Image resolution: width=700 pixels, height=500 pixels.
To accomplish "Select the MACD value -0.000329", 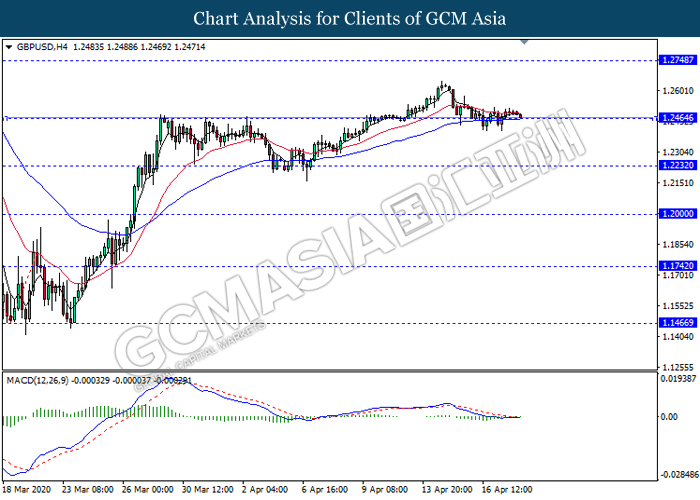I will (x=91, y=381).
